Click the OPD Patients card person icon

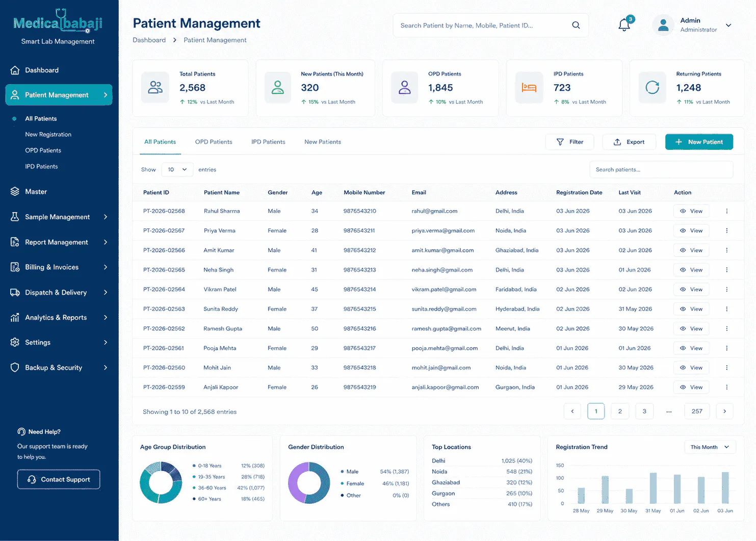(x=405, y=88)
